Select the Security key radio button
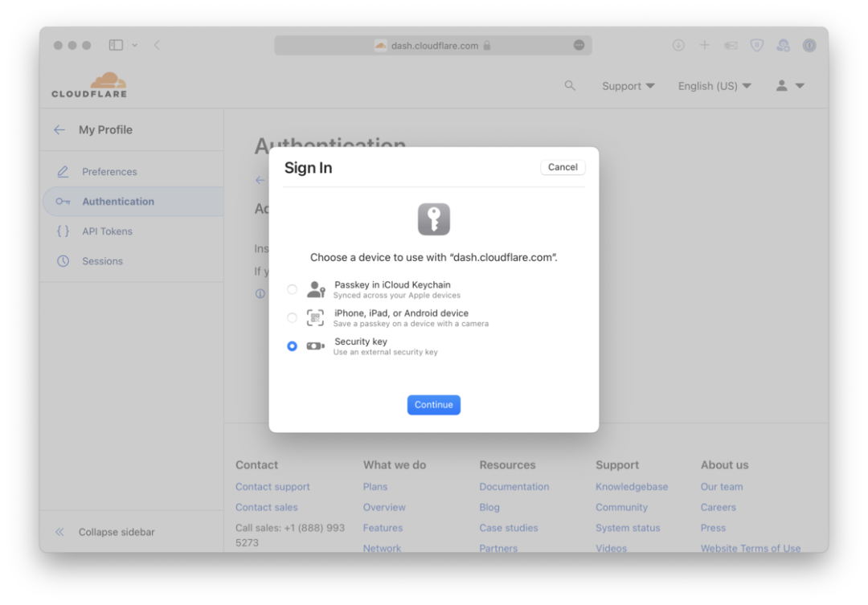The image size is (868, 605). tap(292, 346)
